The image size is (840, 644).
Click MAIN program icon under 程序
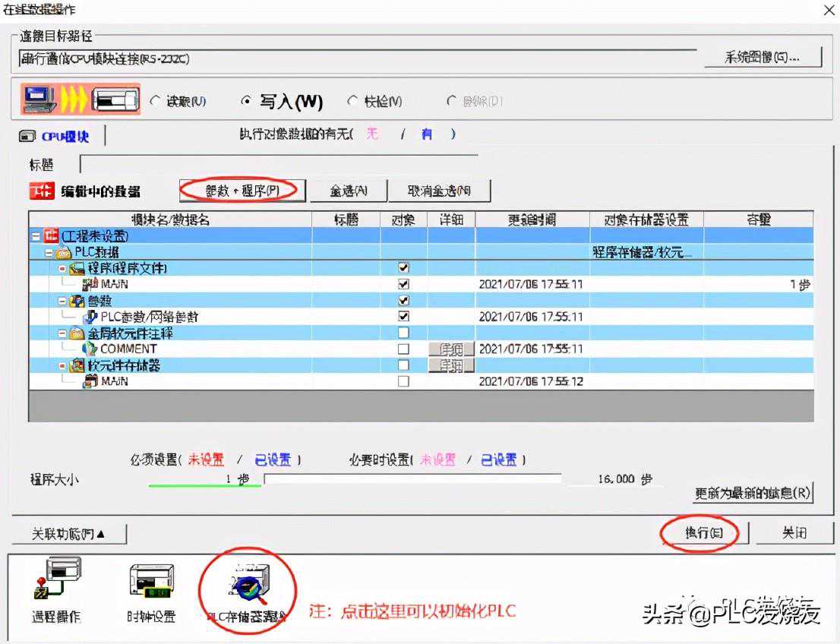90,284
